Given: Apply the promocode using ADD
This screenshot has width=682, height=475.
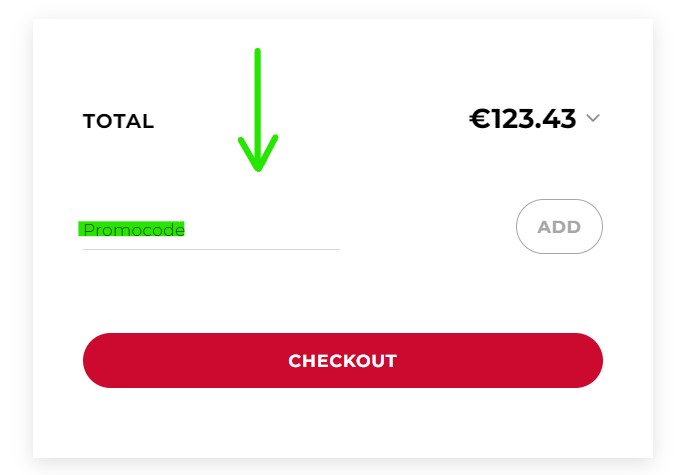Looking at the screenshot, I should pyautogui.click(x=559, y=227).
